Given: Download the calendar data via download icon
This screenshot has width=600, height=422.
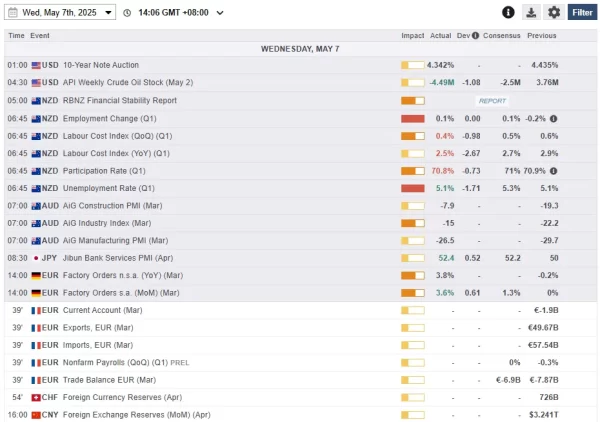Looking at the screenshot, I should click(531, 12).
